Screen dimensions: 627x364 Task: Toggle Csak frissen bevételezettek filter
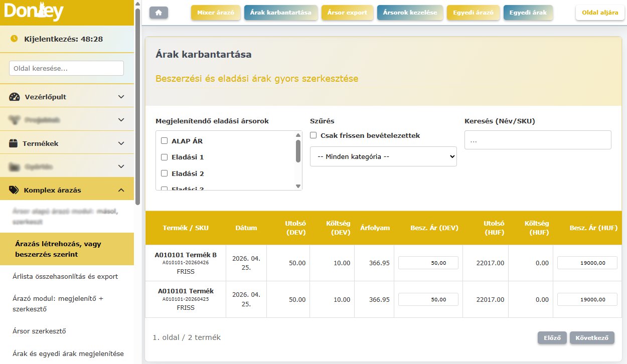coord(314,135)
